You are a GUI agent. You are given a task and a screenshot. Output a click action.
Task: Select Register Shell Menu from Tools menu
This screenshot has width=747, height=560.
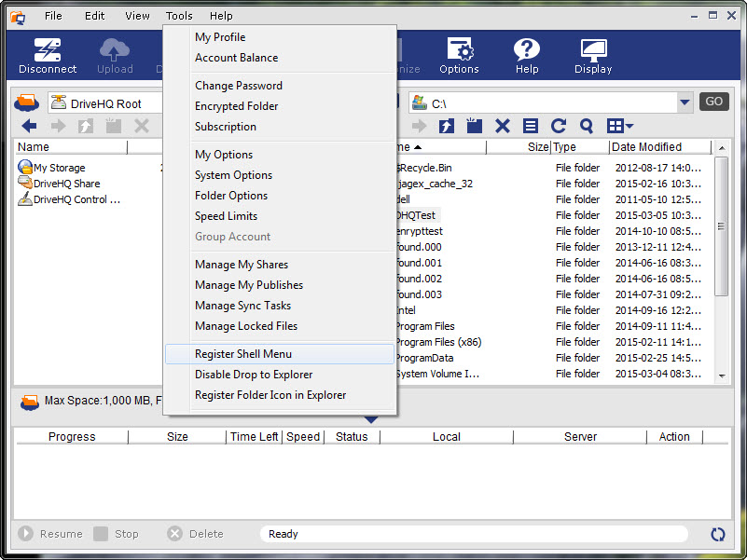pyautogui.click(x=243, y=354)
